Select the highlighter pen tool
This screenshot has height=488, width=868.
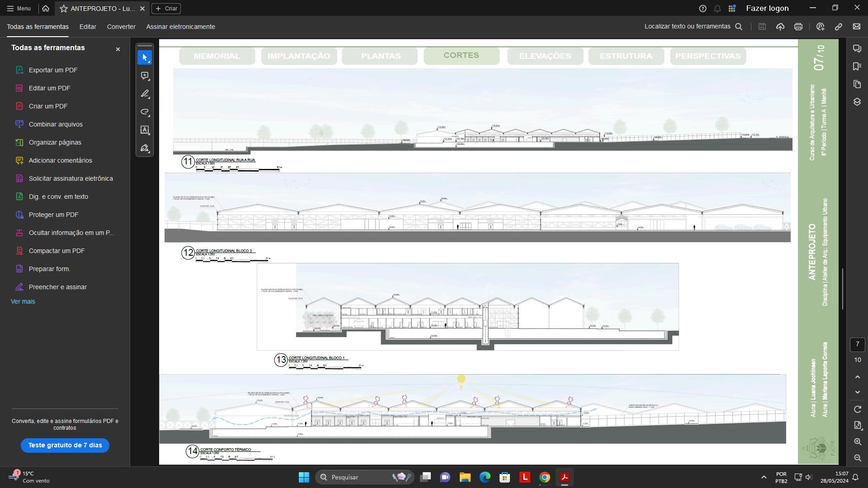145,94
